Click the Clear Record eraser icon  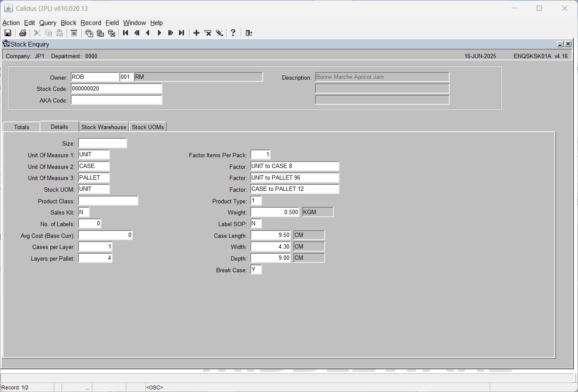[x=219, y=33]
